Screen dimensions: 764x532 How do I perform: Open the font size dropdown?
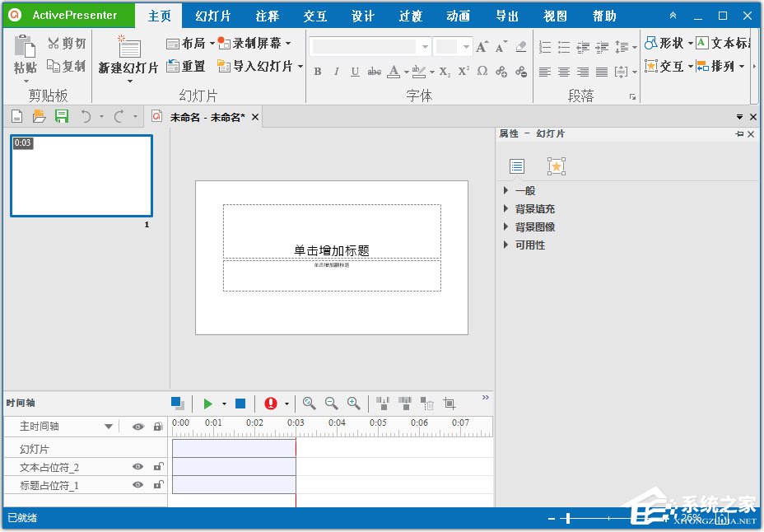tap(466, 47)
